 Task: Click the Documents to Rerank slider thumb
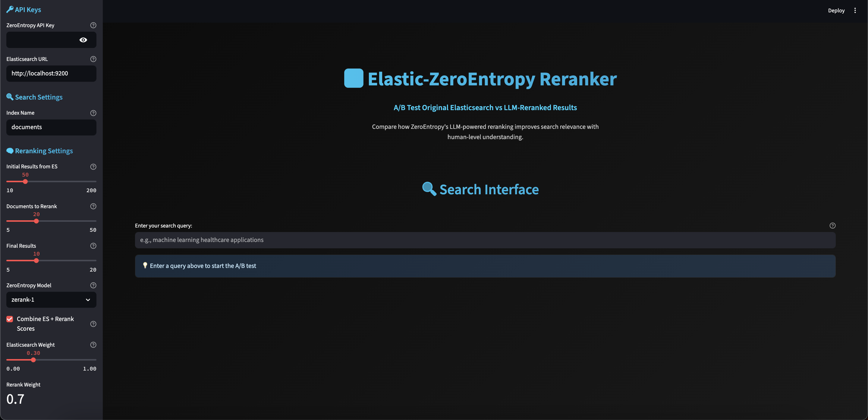(x=36, y=221)
